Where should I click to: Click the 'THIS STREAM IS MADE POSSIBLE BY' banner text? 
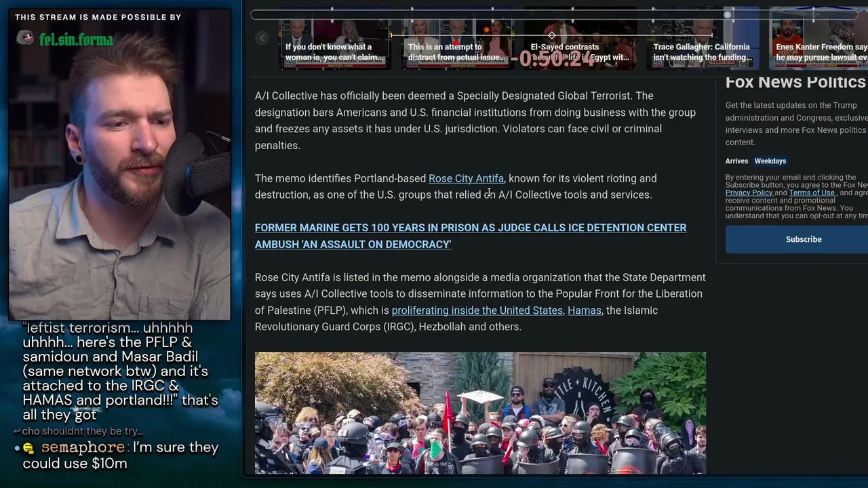click(98, 17)
